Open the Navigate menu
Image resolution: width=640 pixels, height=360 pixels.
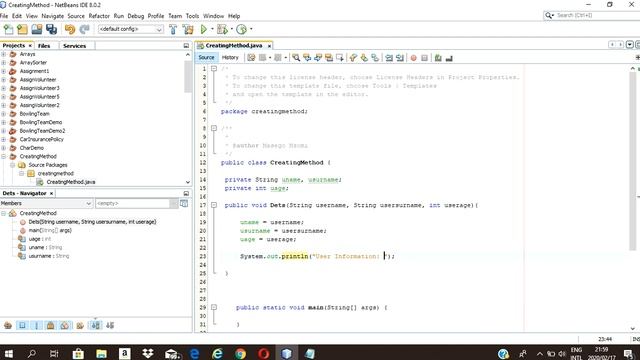point(53,16)
